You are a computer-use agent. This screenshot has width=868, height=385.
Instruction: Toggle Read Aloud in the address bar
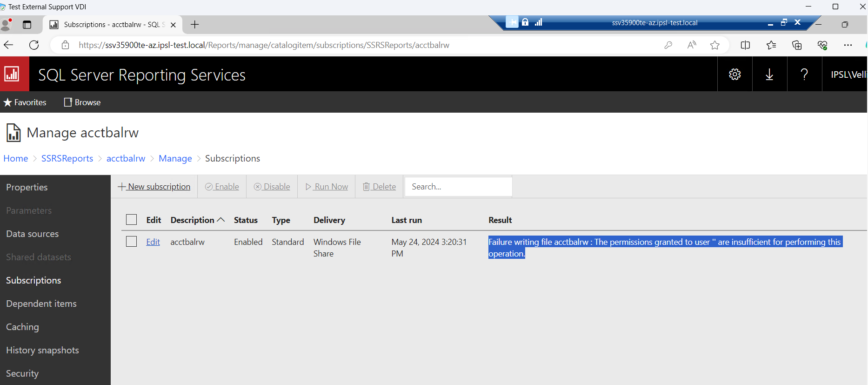point(692,45)
